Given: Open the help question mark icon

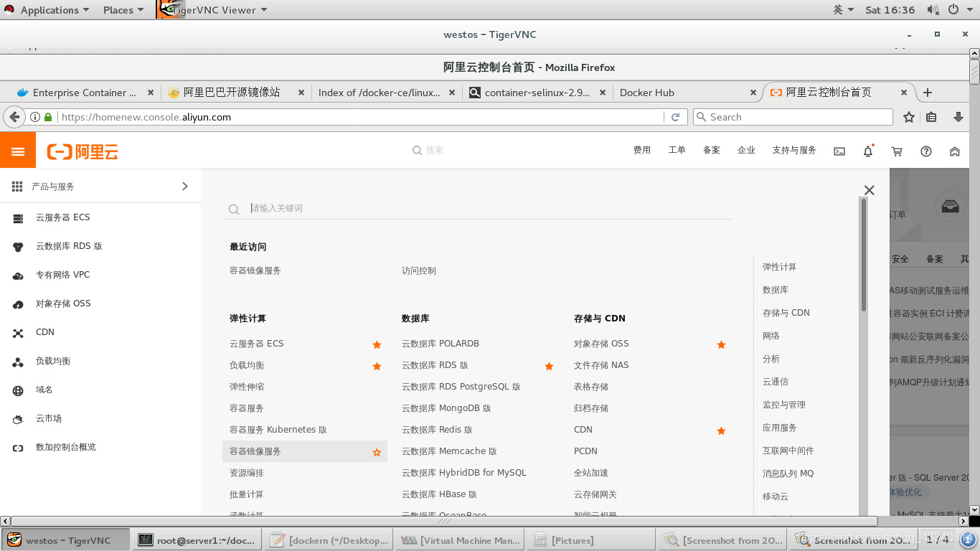Looking at the screenshot, I should (x=926, y=151).
